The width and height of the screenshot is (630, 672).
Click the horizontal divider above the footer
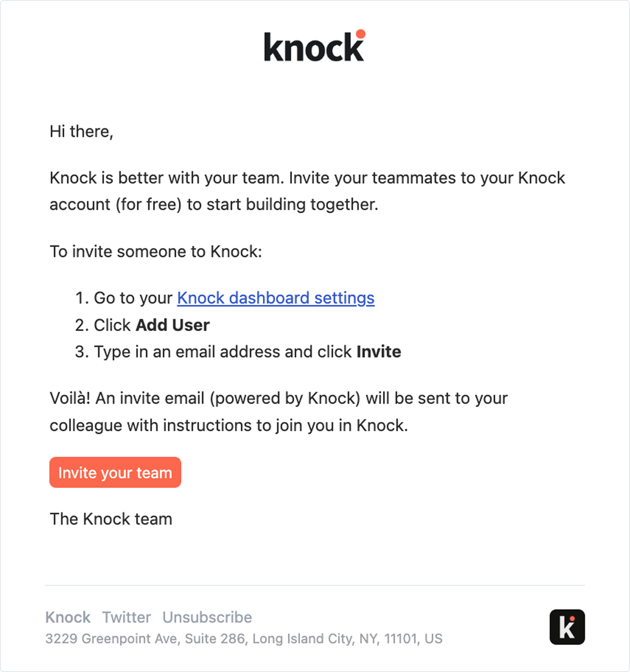315,585
